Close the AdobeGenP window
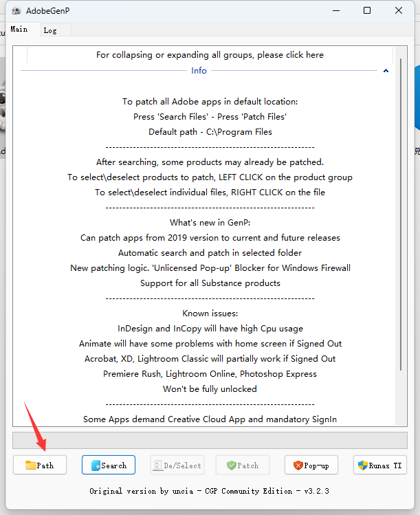The width and height of the screenshot is (420, 515). [x=399, y=10]
